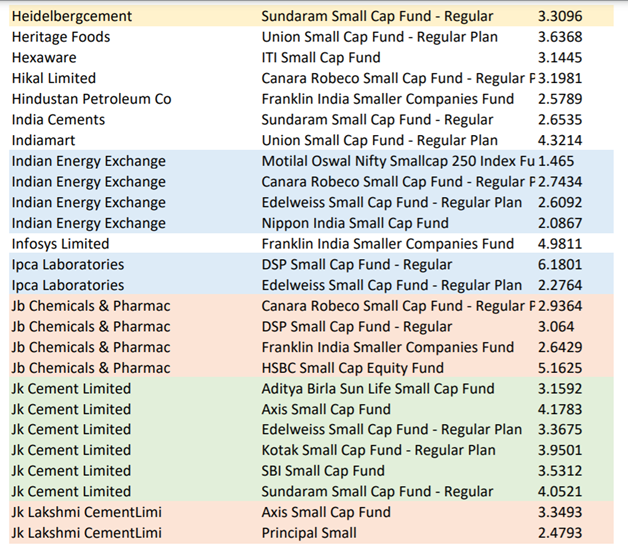Click Edelweiss Small Cap Fund in 3.3675 row
The image size is (628, 548).
coord(392,429)
